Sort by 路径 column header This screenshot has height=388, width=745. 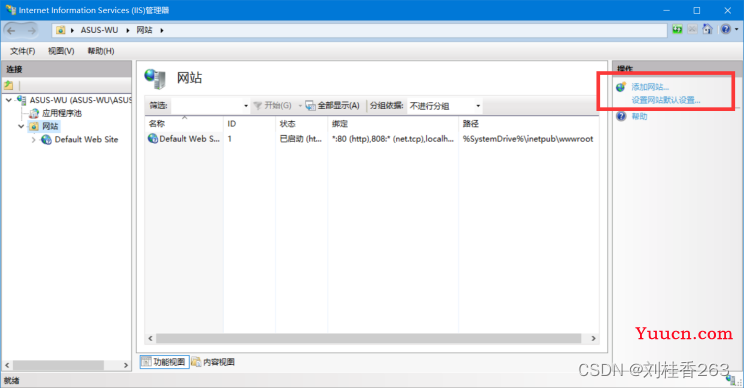click(528, 123)
